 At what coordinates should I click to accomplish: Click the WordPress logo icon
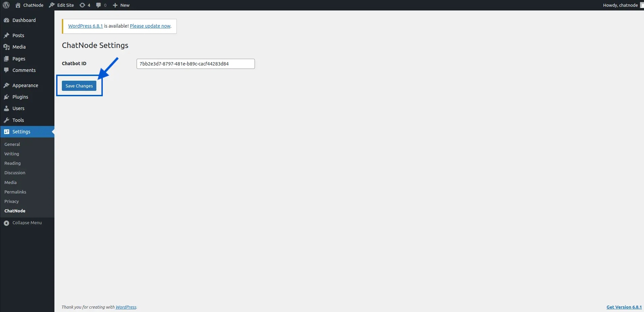[x=6, y=5]
